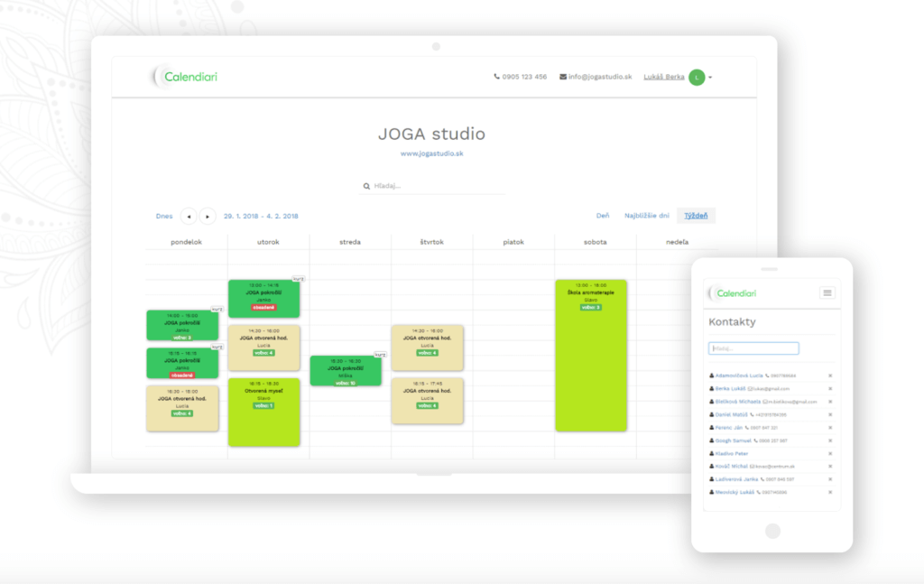924x584 pixels.
Task: Select the Najbližšie dni view tab
Action: [646, 216]
